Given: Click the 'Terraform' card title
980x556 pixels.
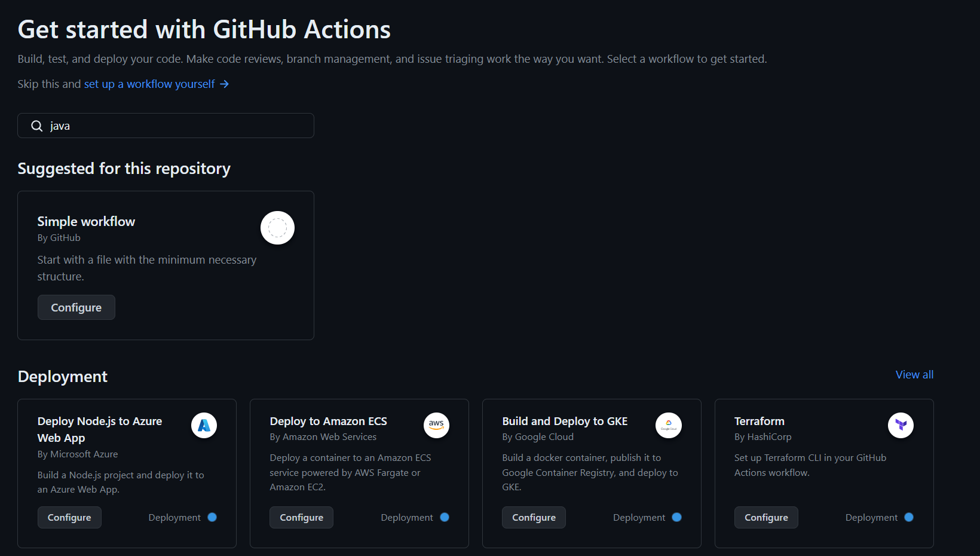Looking at the screenshot, I should click(x=759, y=421).
